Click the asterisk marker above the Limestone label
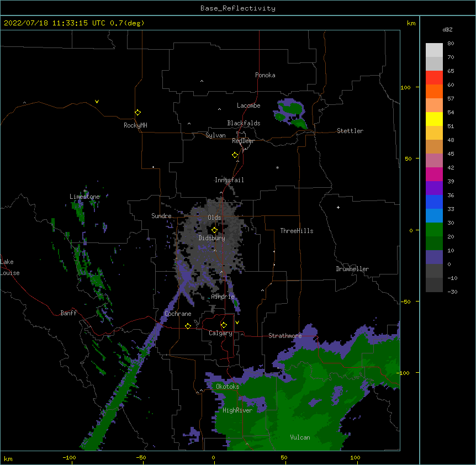Image resolution: width=476 pixels, height=465 pixels. click(x=85, y=191)
